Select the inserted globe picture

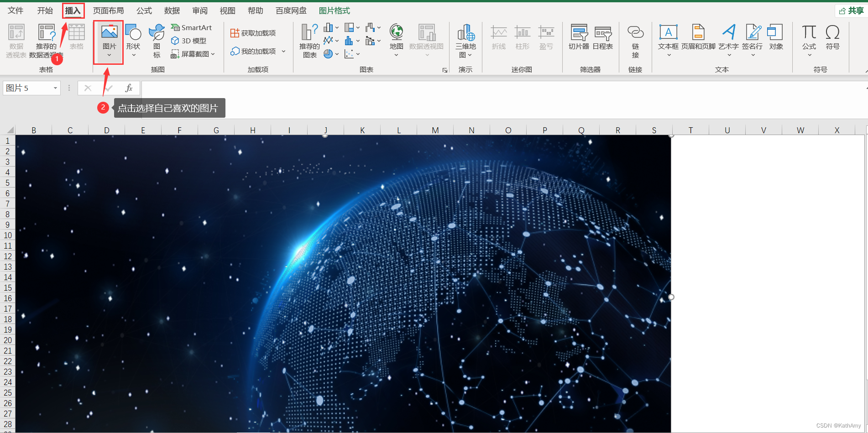click(x=343, y=283)
